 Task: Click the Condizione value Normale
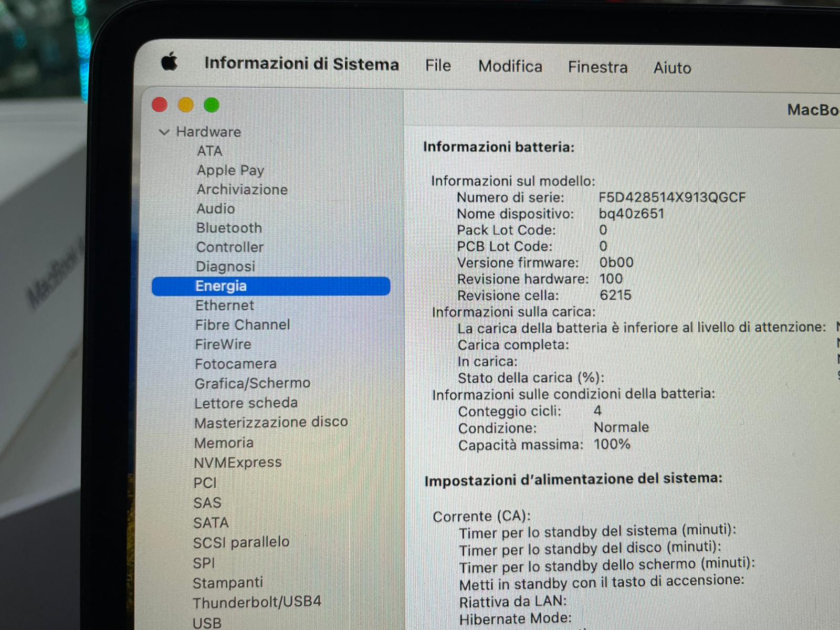621,427
